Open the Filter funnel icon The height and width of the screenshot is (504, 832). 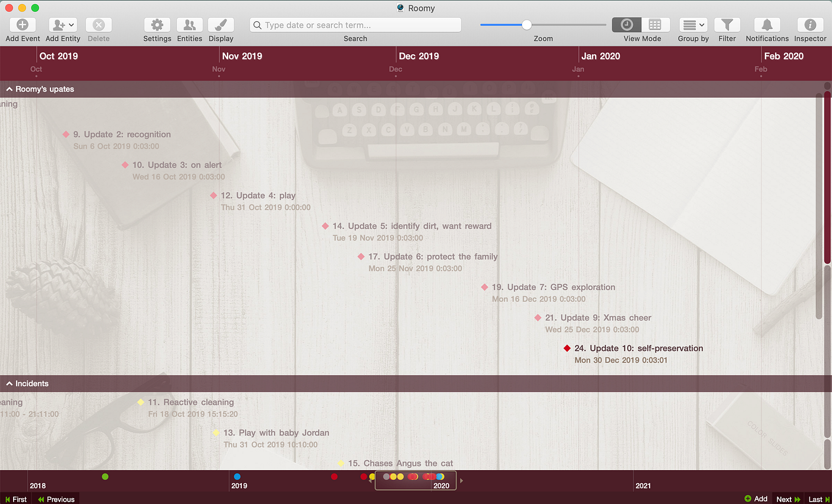click(727, 25)
